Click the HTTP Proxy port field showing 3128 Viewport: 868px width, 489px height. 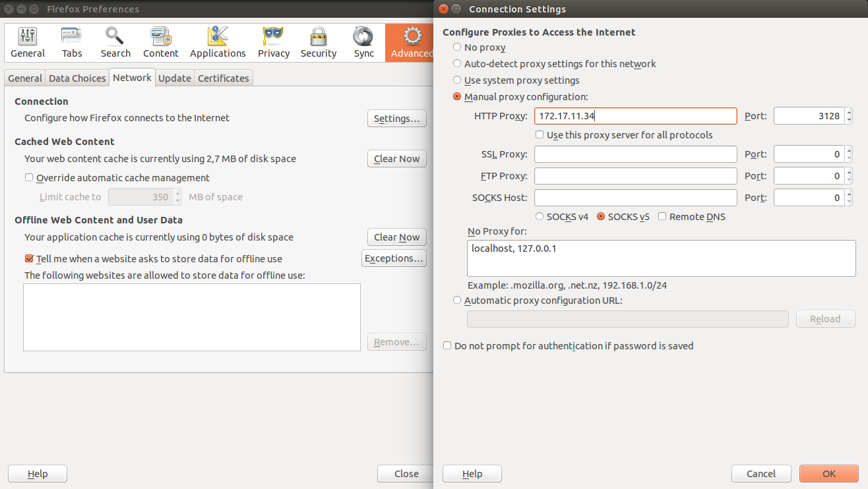click(x=809, y=116)
